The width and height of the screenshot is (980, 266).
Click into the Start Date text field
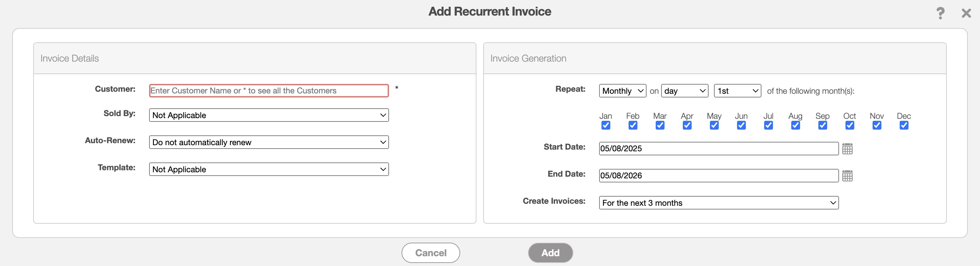718,149
